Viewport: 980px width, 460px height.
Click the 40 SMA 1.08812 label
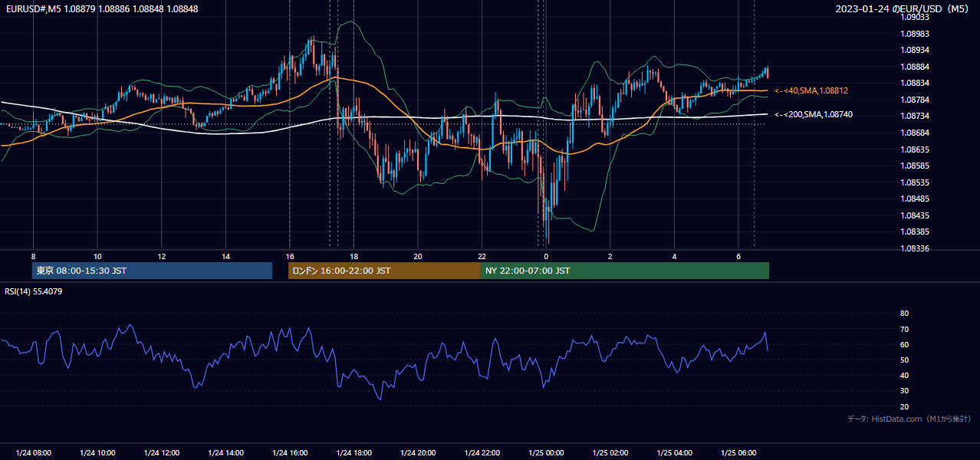pos(811,90)
